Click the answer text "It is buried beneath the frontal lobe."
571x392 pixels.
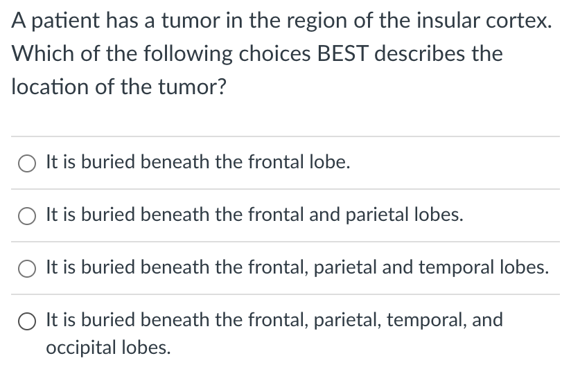[198, 163]
